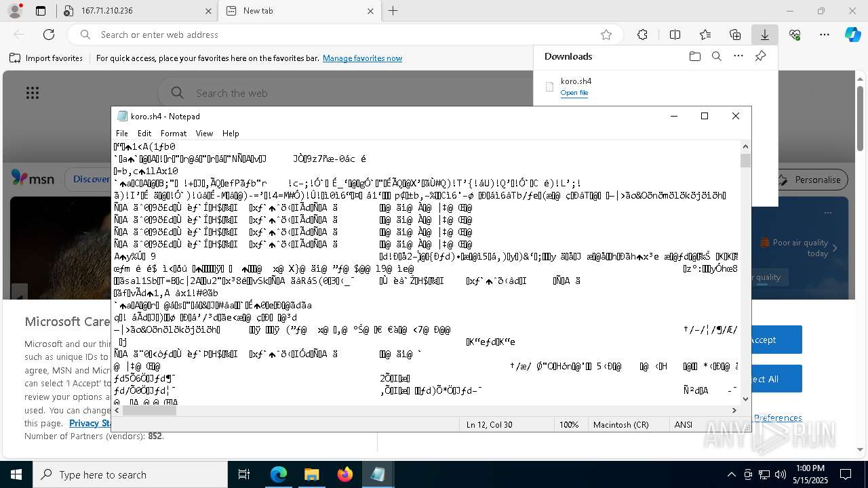Show hidden tray icons chevron
Image resolution: width=868 pixels, height=488 pixels.
(x=731, y=474)
